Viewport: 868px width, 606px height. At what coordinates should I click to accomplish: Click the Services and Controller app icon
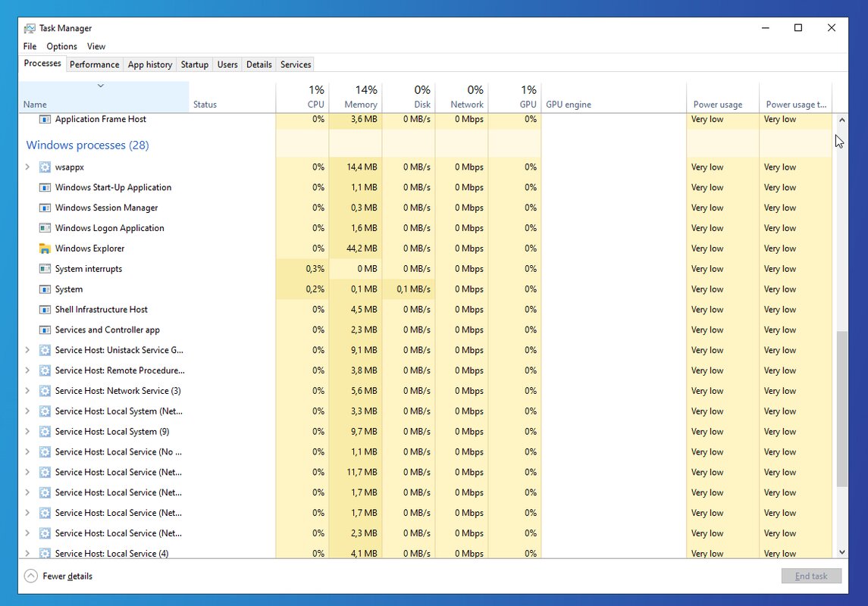[45, 330]
